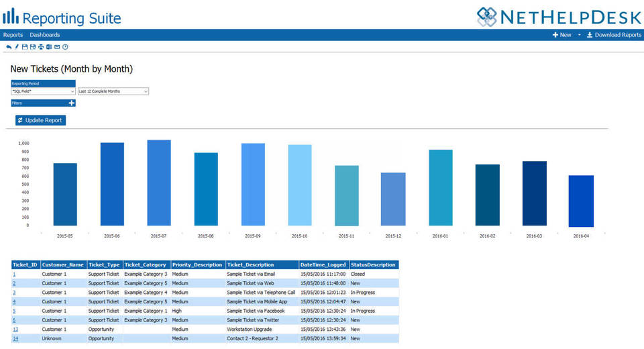Screen dimensions: 644x349
Task: Click the Update Report button
Action: 41,120
